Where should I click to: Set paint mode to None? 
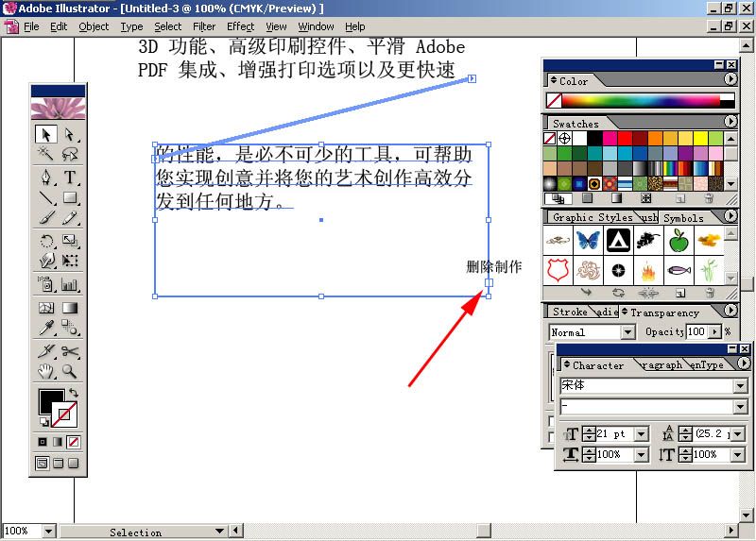[x=74, y=442]
